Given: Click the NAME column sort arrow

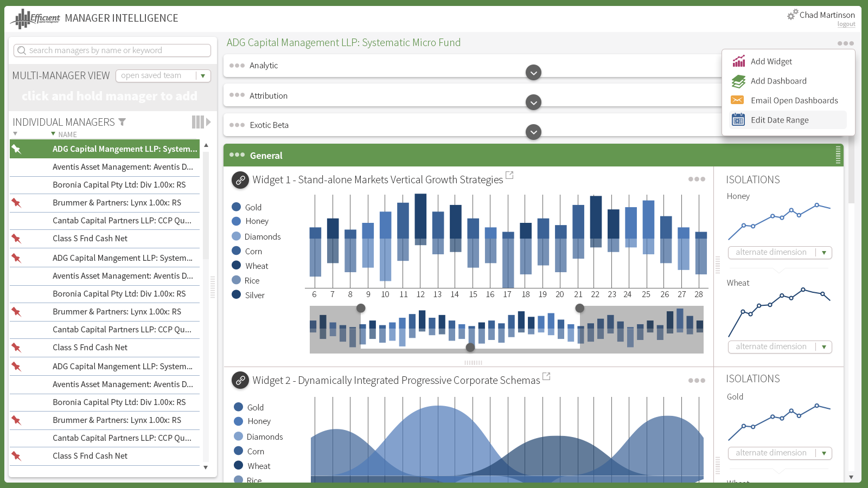Looking at the screenshot, I should pos(53,134).
